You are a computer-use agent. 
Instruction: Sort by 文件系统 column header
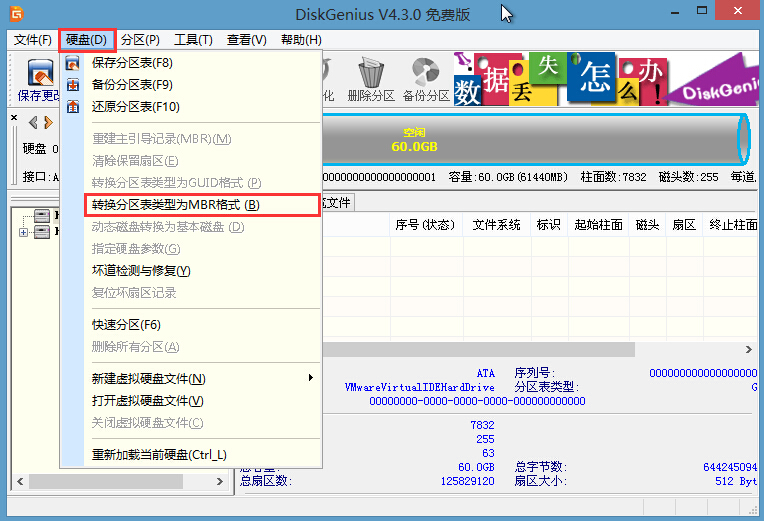497,225
